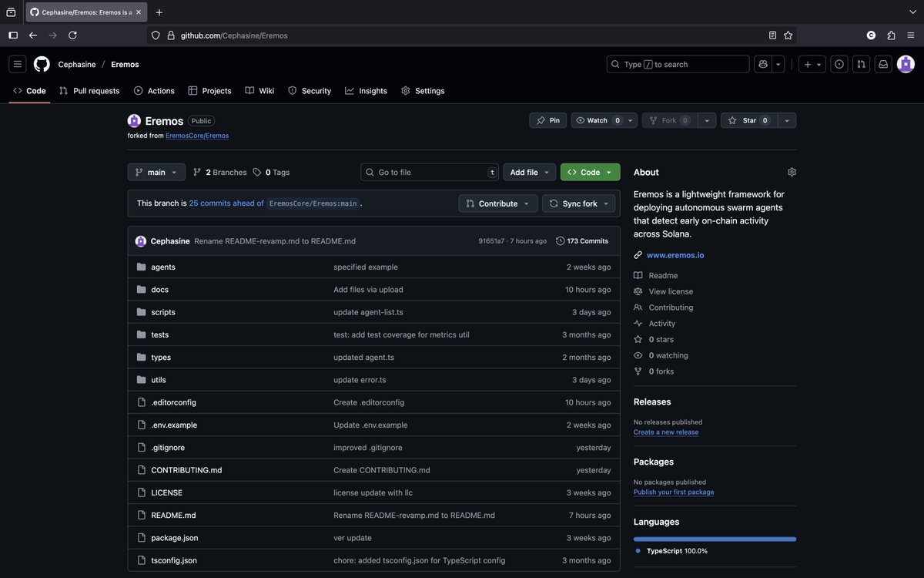This screenshot has height=578, width=924.
Task: Open the GitHub hamburger navigation menu
Action: (x=18, y=65)
